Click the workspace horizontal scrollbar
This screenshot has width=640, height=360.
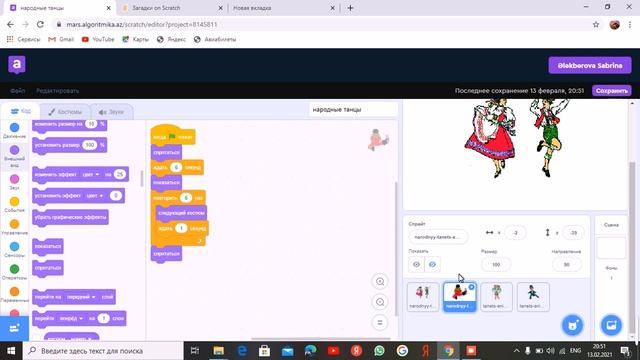(x=321, y=338)
